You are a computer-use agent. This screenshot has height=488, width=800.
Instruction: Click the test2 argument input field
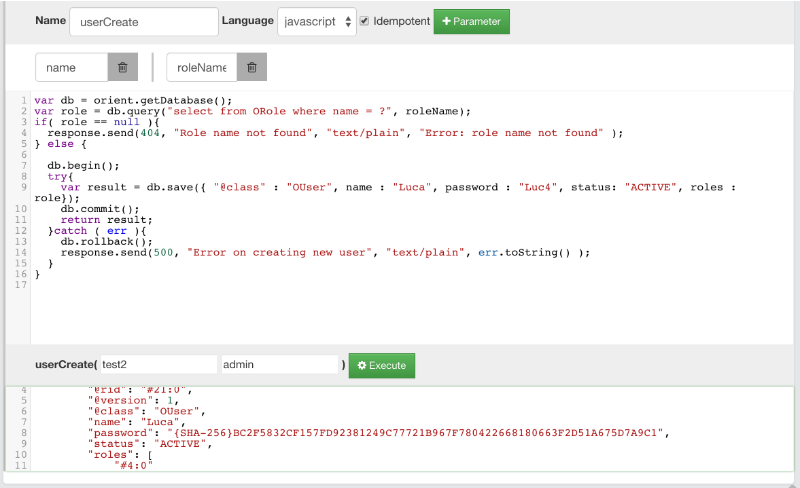(x=158, y=365)
